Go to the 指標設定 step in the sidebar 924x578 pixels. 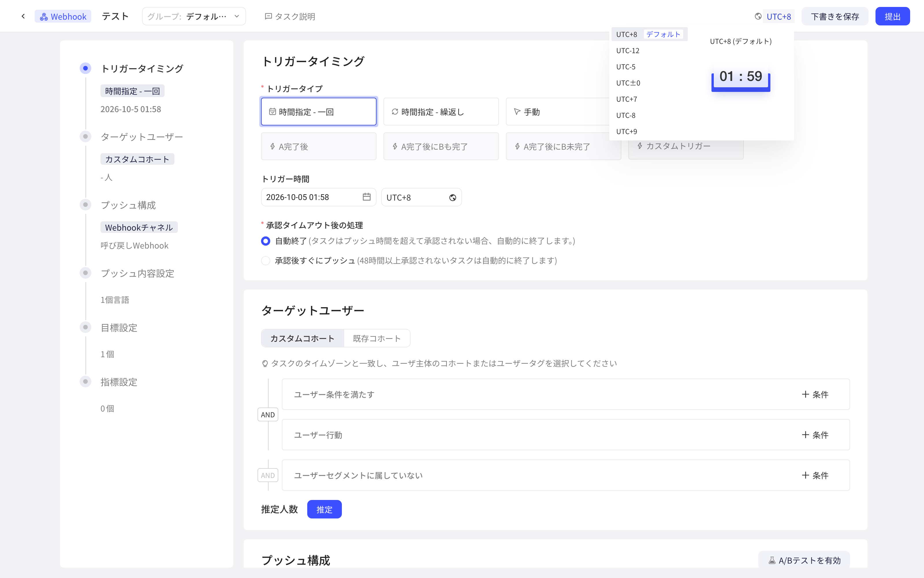tap(119, 382)
